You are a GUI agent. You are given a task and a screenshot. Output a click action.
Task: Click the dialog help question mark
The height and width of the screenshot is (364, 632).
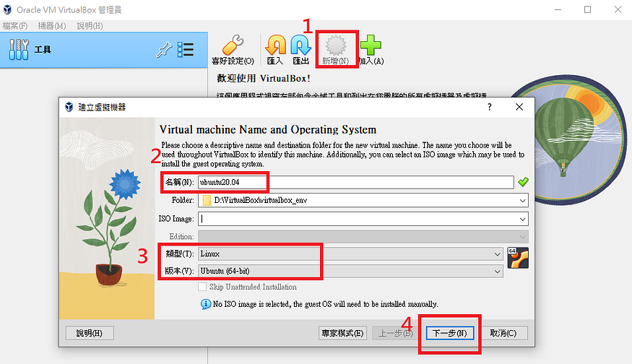[x=489, y=107]
